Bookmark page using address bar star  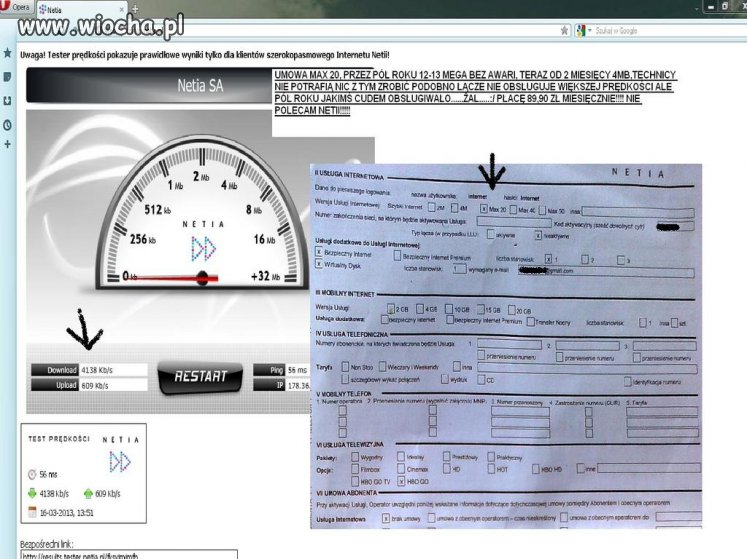tap(564, 30)
